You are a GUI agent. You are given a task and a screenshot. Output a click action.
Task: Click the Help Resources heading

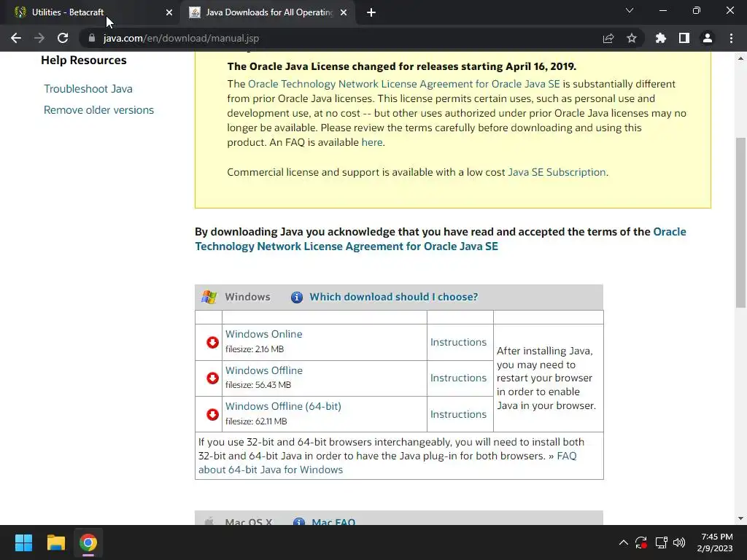(x=84, y=60)
